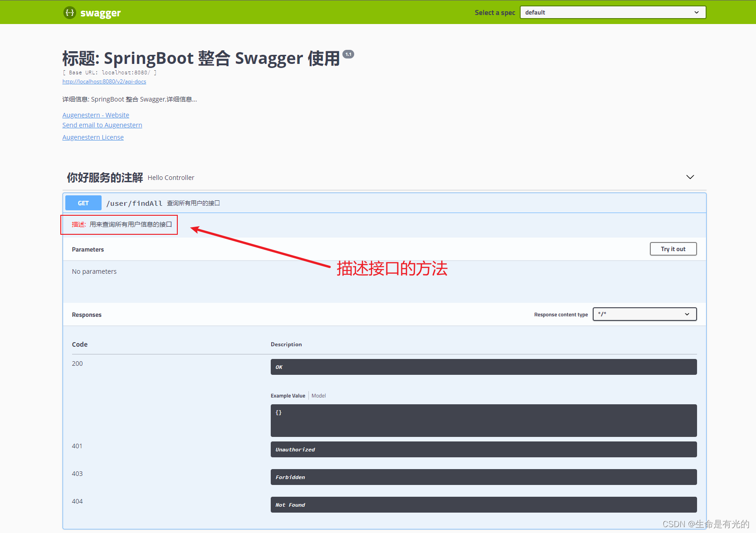
Task: Collapse the Hello Controller section chevron
Action: pyautogui.click(x=690, y=177)
